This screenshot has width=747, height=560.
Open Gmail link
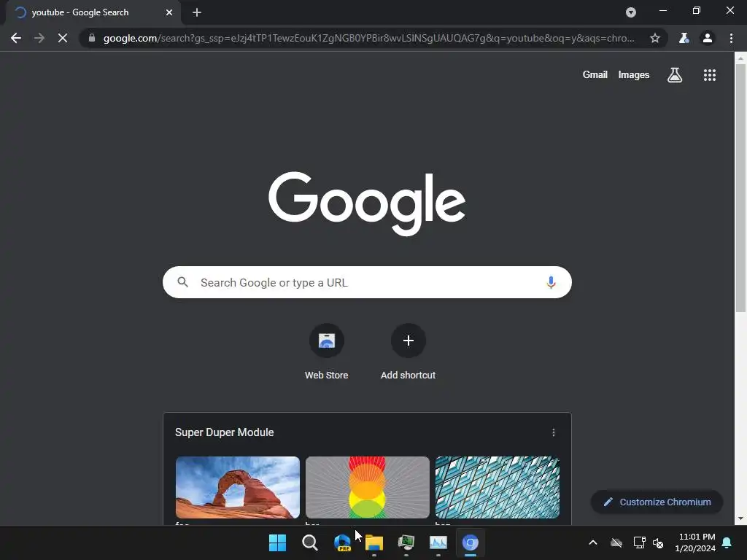tap(595, 75)
